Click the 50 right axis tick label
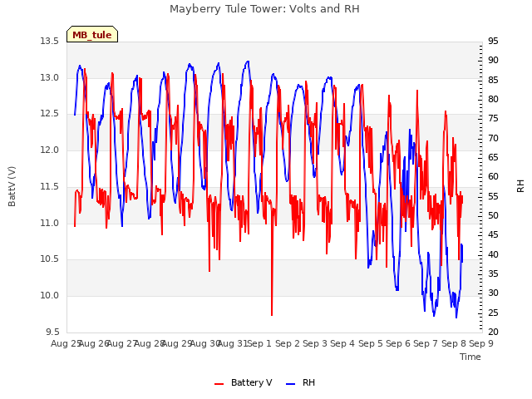 point(493,215)
